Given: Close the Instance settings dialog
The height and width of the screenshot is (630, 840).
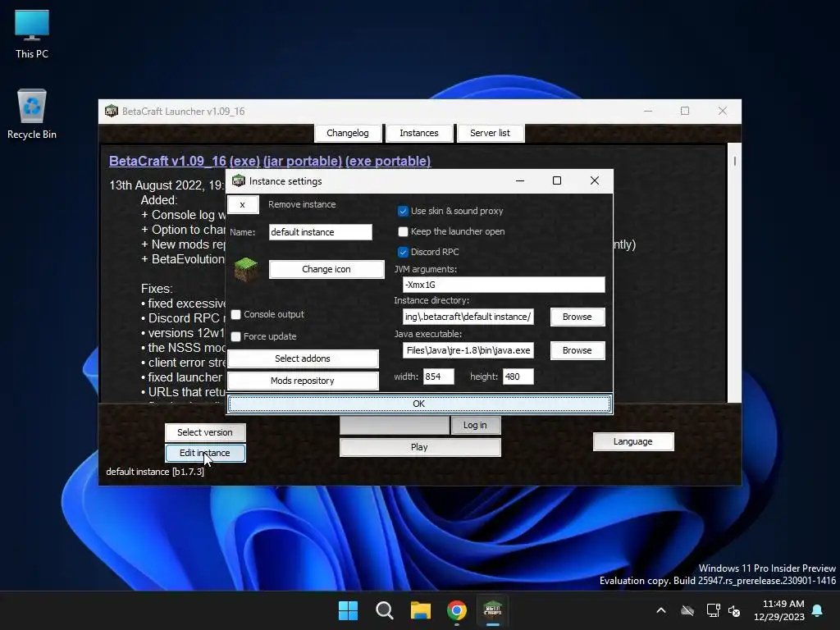Looking at the screenshot, I should 594,181.
